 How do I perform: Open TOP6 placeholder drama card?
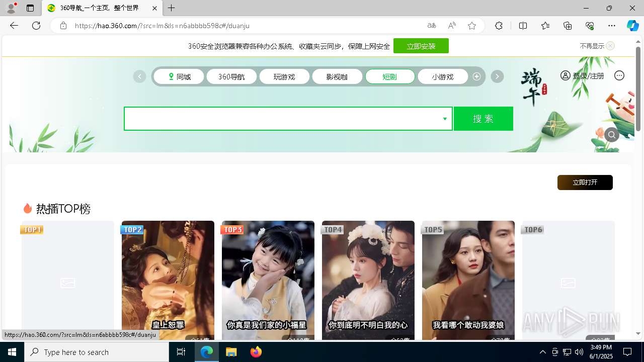coord(569,281)
